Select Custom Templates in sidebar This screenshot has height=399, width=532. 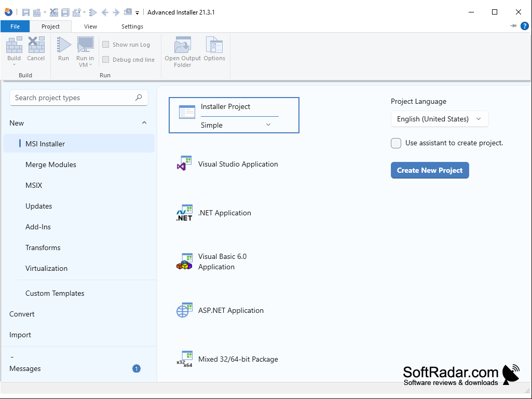point(54,293)
